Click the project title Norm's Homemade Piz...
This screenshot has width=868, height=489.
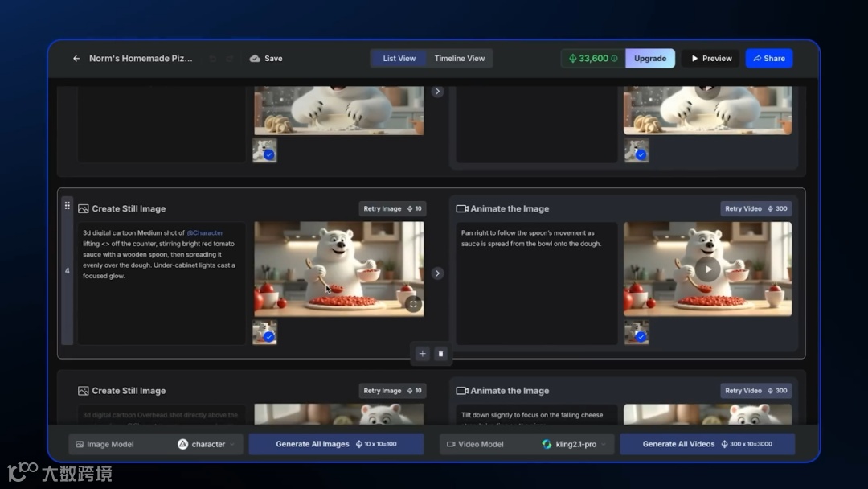[x=141, y=58]
